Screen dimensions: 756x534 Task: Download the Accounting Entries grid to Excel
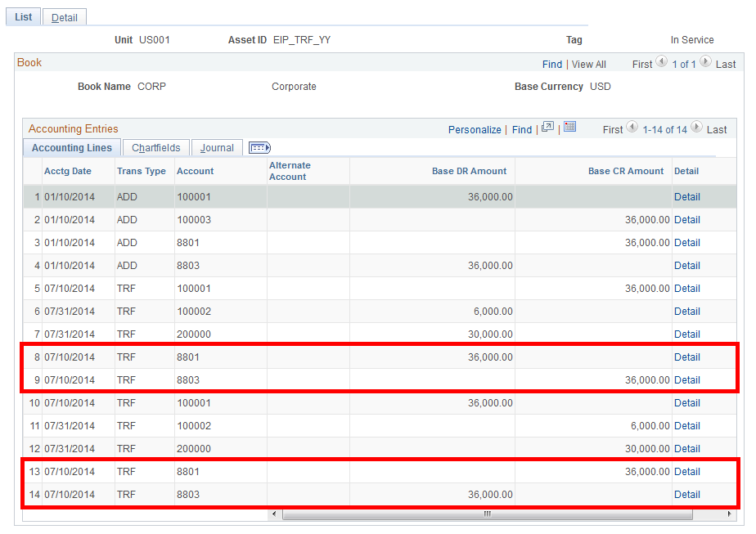571,128
